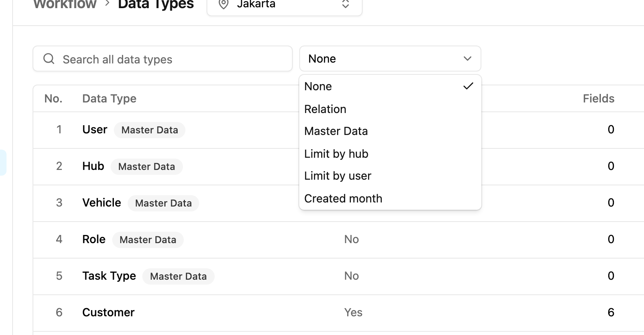This screenshot has height=335, width=644.
Task: Open the Vehicle data type row
Action: [x=338, y=203]
